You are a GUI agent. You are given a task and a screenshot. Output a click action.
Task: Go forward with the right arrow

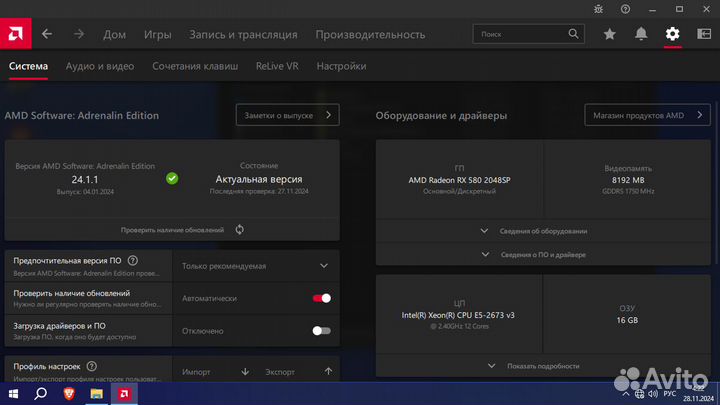[79, 34]
